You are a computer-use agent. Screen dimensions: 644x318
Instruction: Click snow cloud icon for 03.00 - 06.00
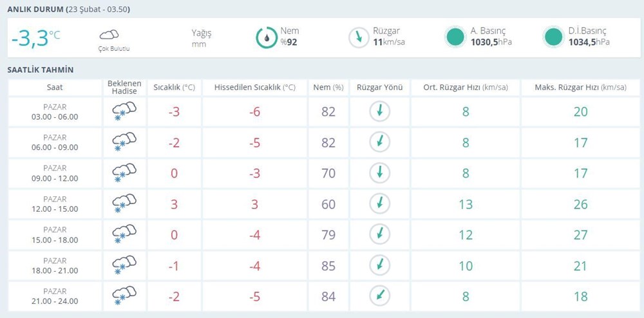pos(124,112)
